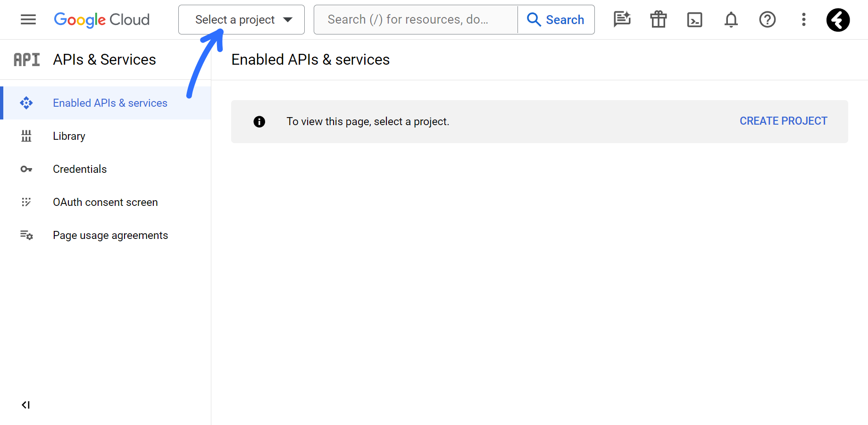Open Page usage agreements menu item
This screenshot has width=868, height=425.
106,235
